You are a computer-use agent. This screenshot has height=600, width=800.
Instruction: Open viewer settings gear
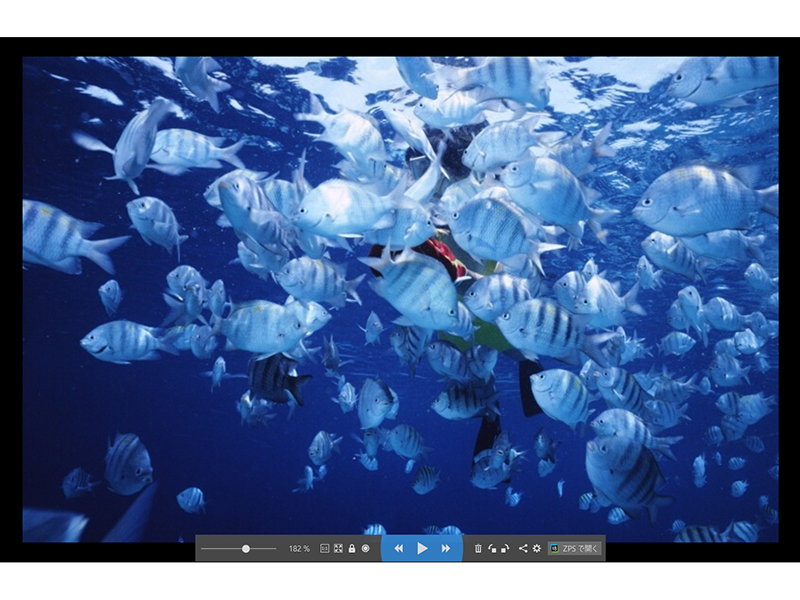pyautogui.click(x=537, y=548)
